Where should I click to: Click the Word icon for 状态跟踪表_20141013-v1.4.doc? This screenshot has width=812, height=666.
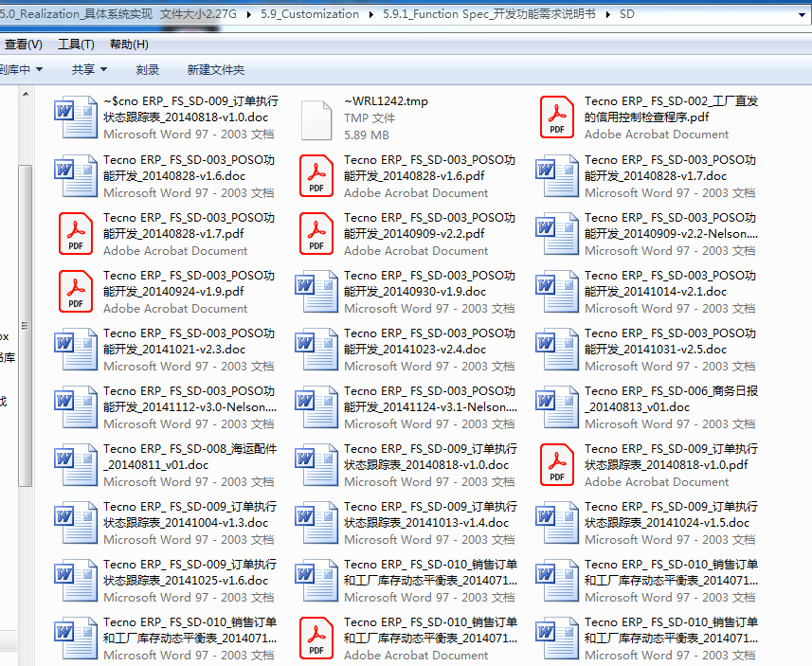[316, 523]
